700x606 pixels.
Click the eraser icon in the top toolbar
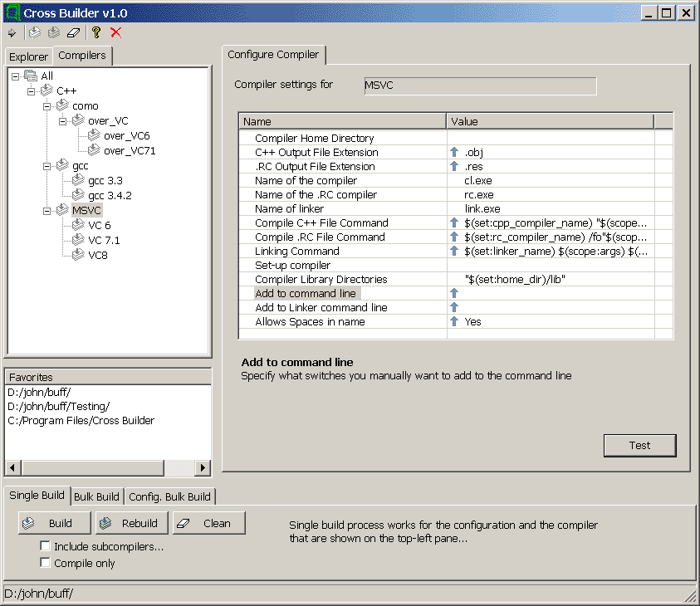click(x=74, y=32)
